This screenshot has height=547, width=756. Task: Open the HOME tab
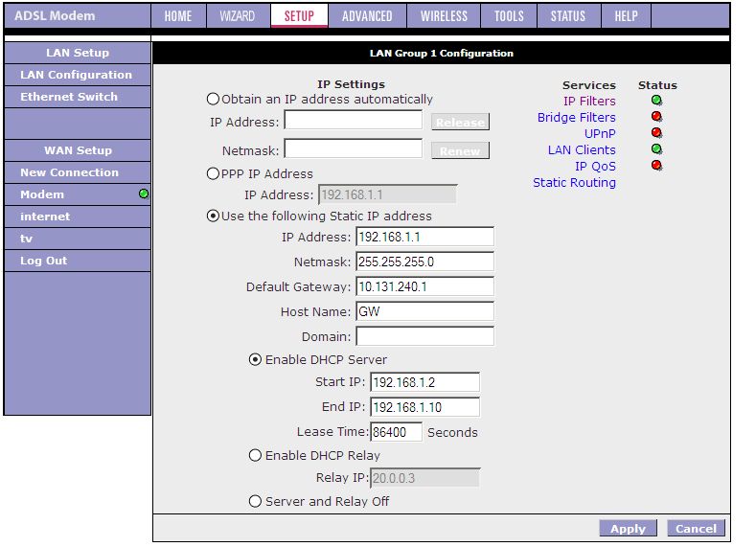pyautogui.click(x=178, y=16)
